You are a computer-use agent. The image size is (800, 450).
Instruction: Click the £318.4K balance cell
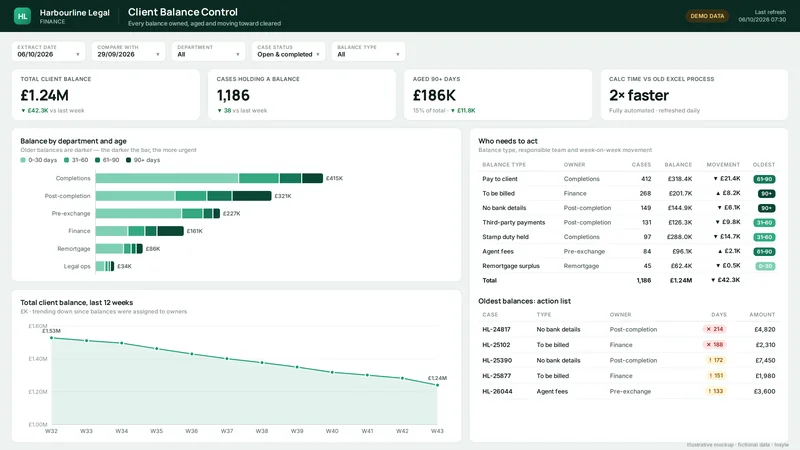(x=680, y=179)
